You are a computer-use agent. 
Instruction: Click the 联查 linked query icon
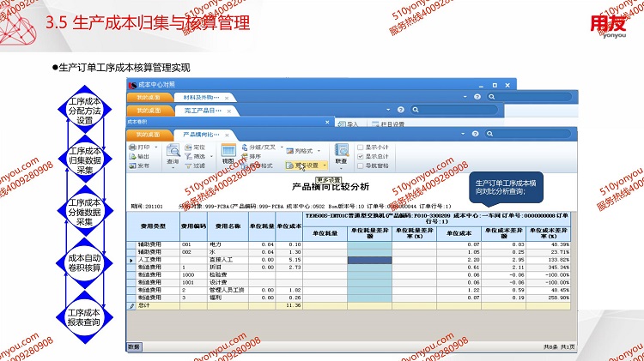point(341,153)
